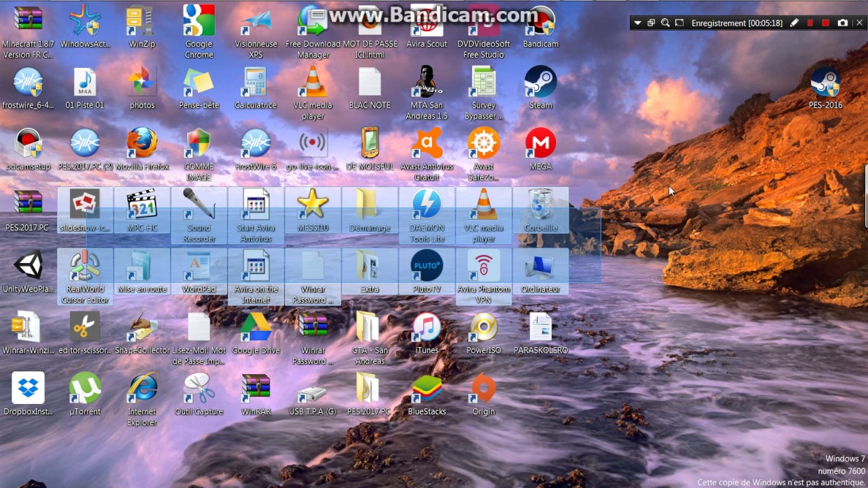Open the photos pinwheel icon
Image resolution: width=868 pixels, height=488 pixels.
pyautogui.click(x=142, y=82)
